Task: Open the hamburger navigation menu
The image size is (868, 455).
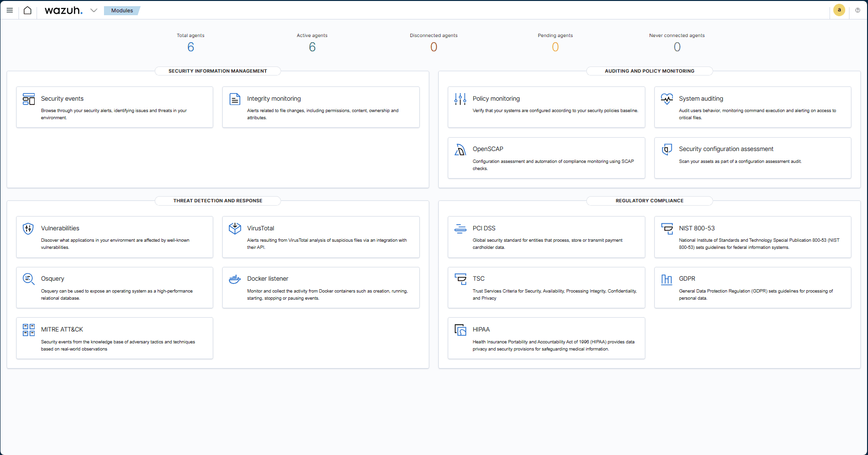Action: pyautogui.click(x=9, y=10)
